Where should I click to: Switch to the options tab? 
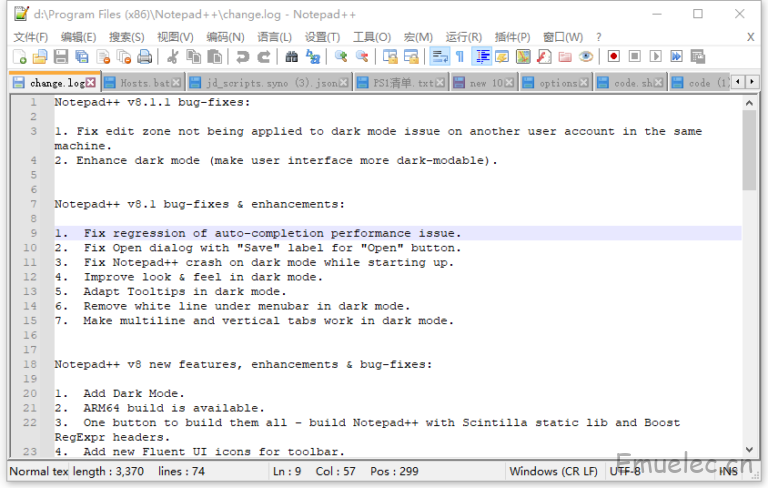click(x=555, y=83)
